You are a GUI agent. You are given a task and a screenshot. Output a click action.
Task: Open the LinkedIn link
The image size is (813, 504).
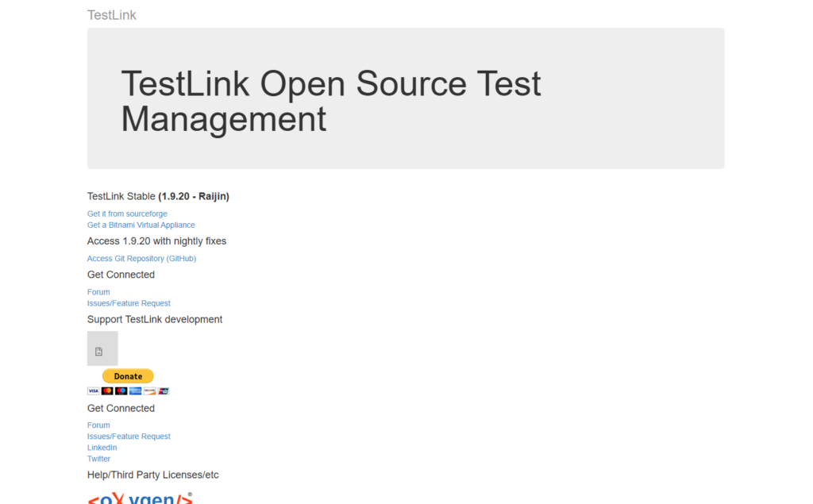click(x=102, y=448)
